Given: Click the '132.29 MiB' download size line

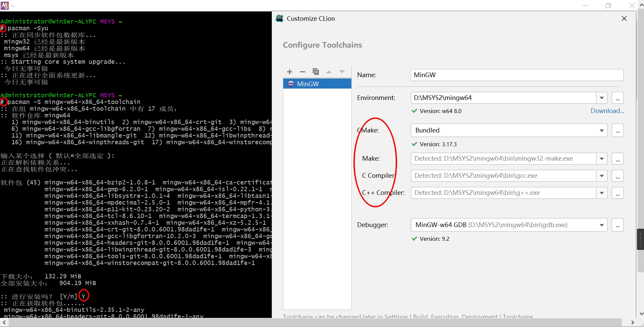Looking at the screenshot, I should click(x=41, y=276).
